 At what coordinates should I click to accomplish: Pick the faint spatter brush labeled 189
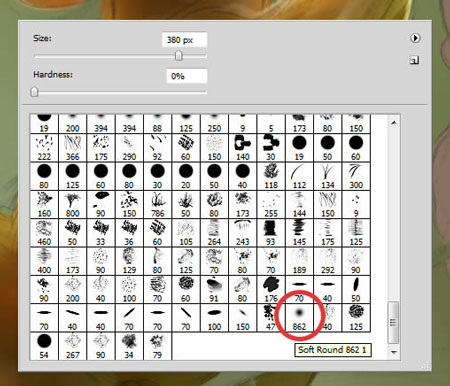299,261
